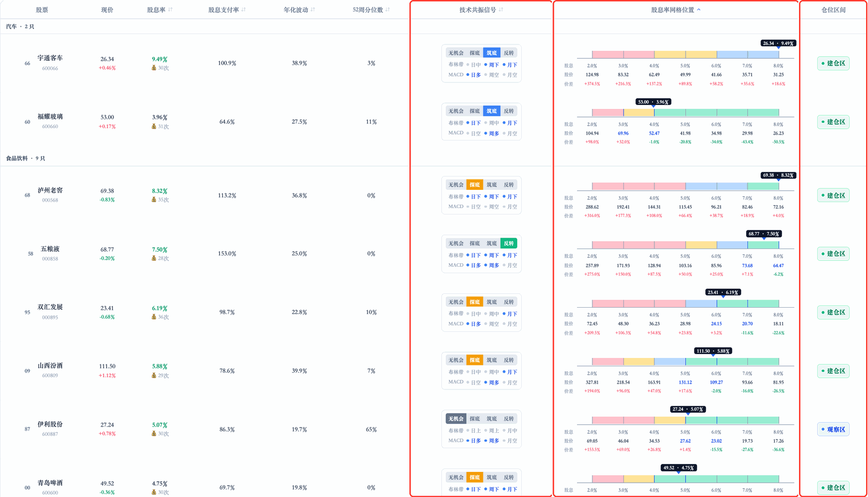
Task: Toggle 布林带 日下 indicator for 泸州老窖
Action: click(x=473, y=197)
